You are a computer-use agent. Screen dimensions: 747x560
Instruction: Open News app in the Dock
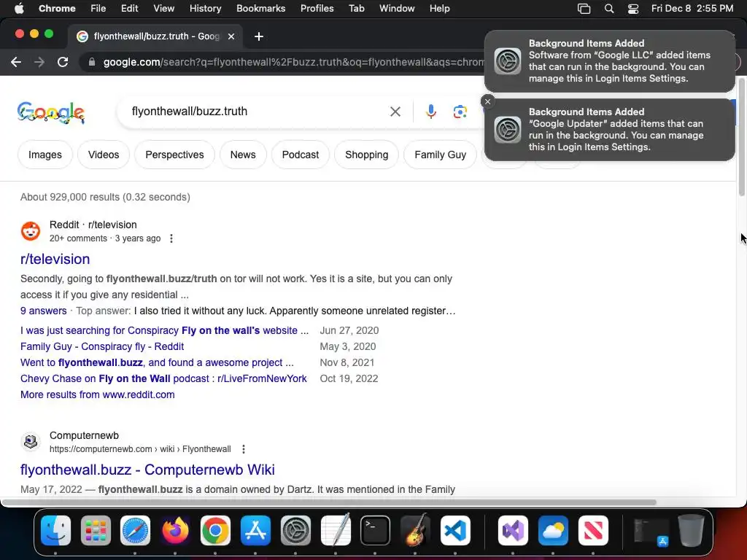point(593,530)
